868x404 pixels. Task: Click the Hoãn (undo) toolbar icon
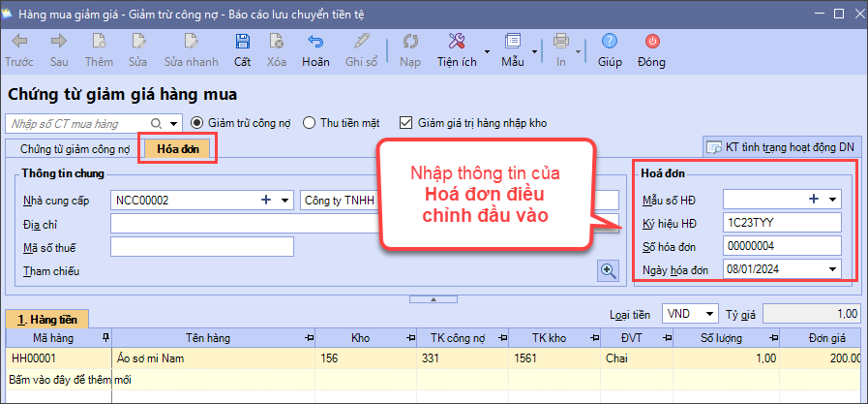click(314, 42)
